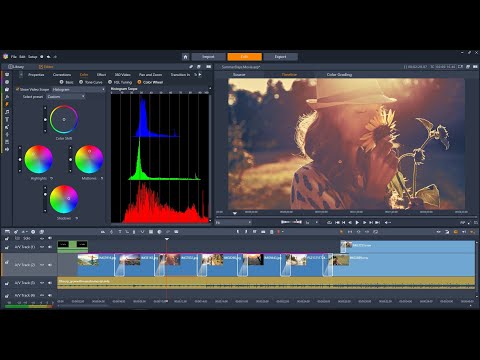This screenshot has height=360, width=480.
Task: Collapse the editor panel with the left arrow
Action: click(x=21, y=74)
